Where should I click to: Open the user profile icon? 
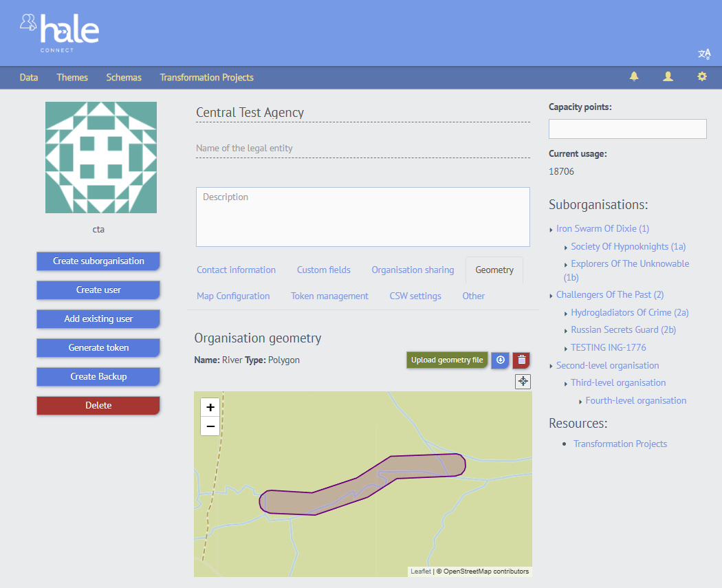[x=668, y=77]
